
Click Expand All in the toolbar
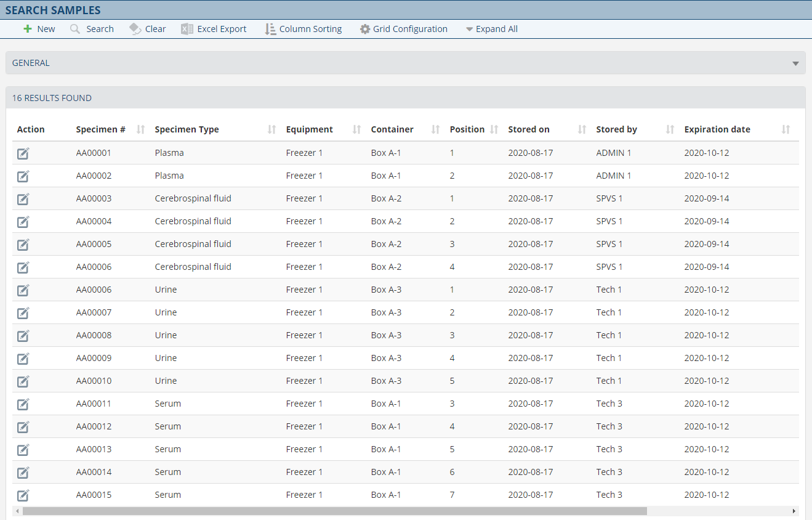pos(491,29)
